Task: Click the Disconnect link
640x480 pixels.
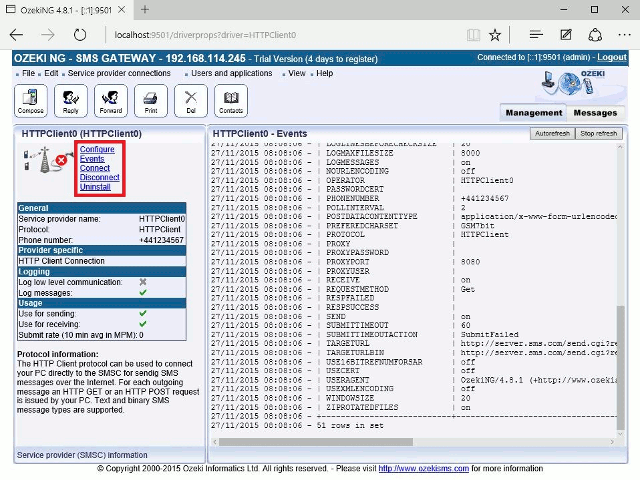Action: tap(100, 178)
